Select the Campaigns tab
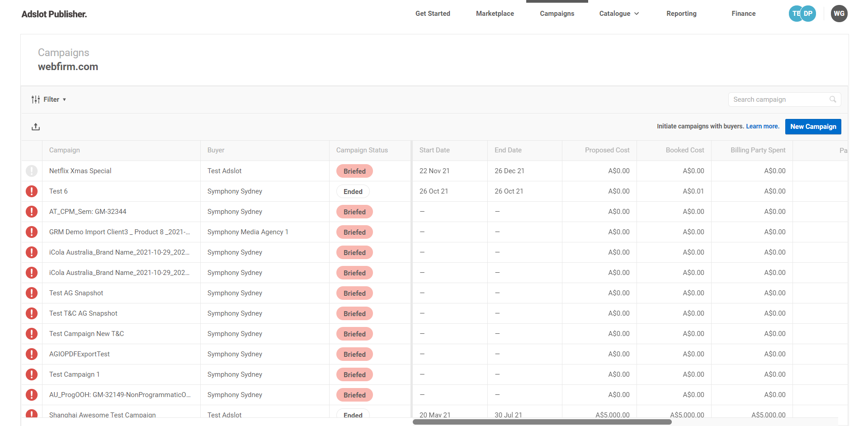 tap(557, 14)
